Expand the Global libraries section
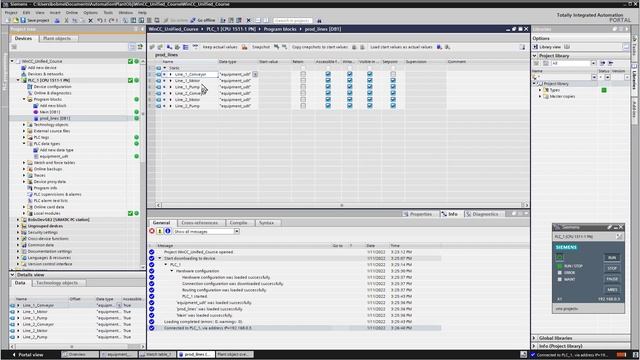Viewport: 640px width, 360px height. (534, 338)
